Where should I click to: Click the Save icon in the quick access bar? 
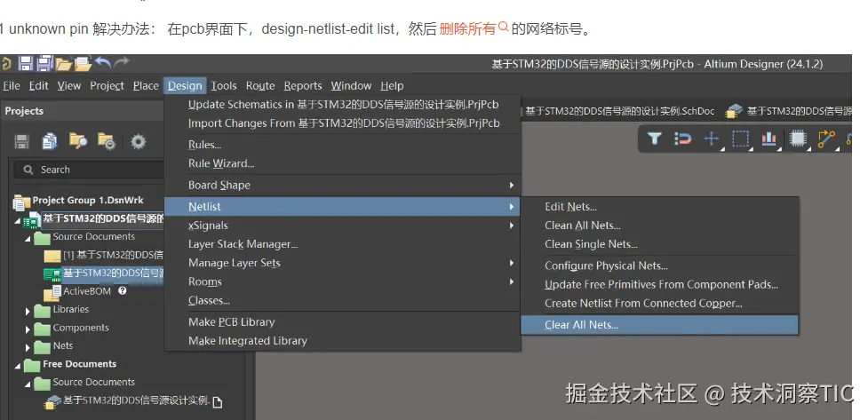pyautogui.click(x=26, y=64)
